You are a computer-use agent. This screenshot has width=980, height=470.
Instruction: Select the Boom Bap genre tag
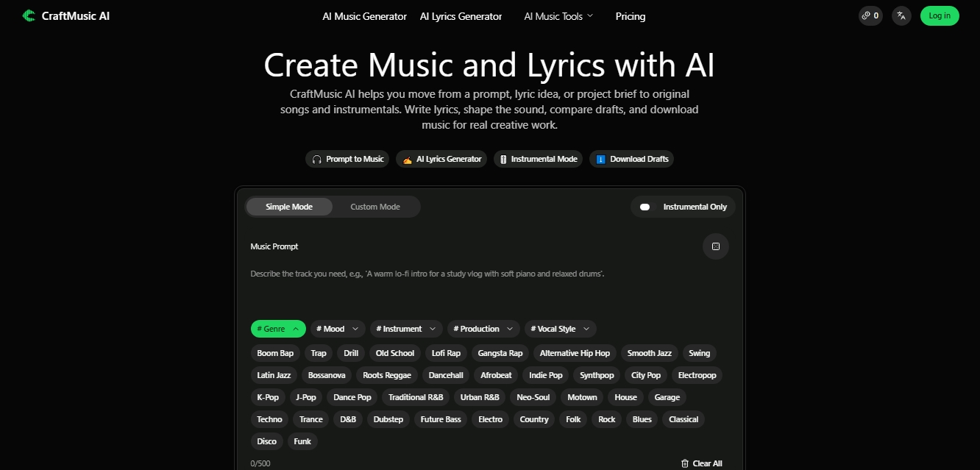point(275,353)
